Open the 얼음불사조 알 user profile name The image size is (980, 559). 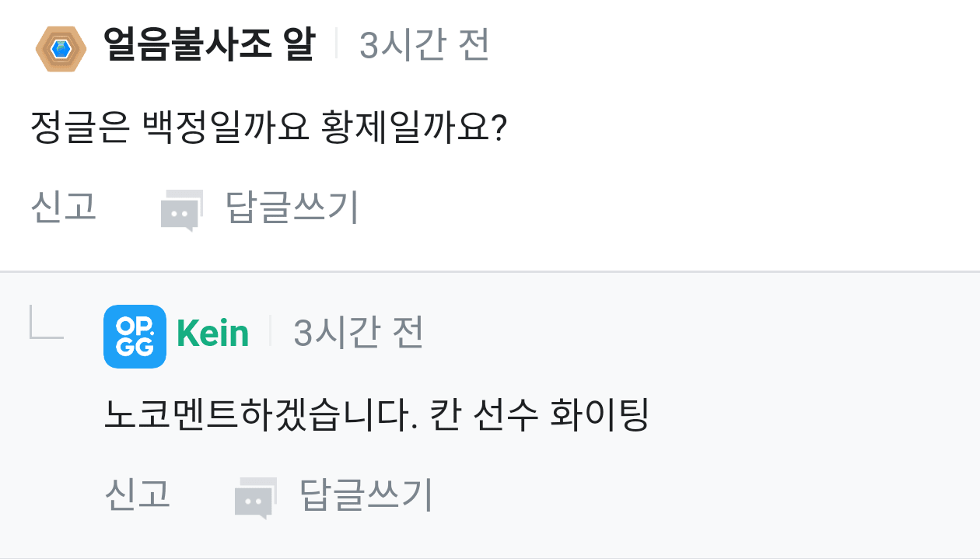tap(208, 46)
